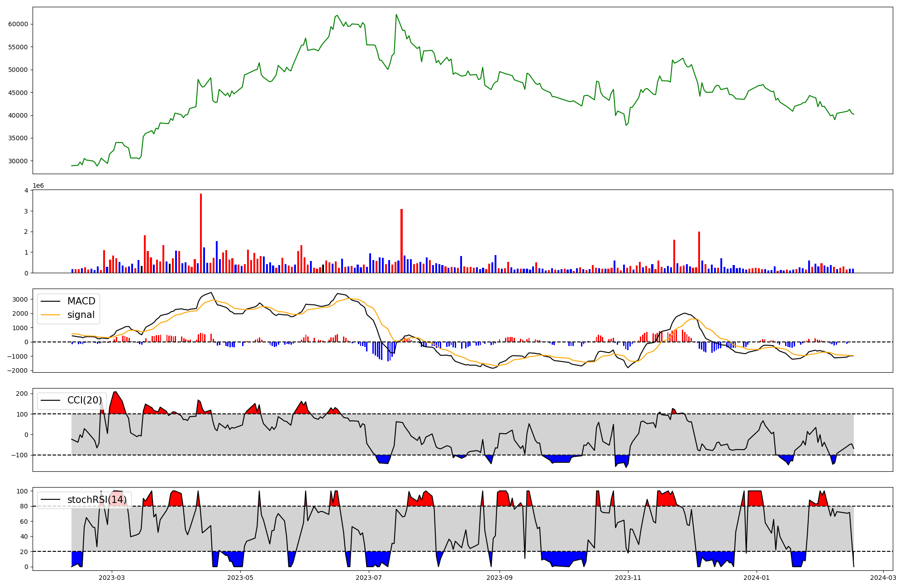Click the 3000 tick on MACD axis
The image size is (905, 588).
(x=20, y=299)
